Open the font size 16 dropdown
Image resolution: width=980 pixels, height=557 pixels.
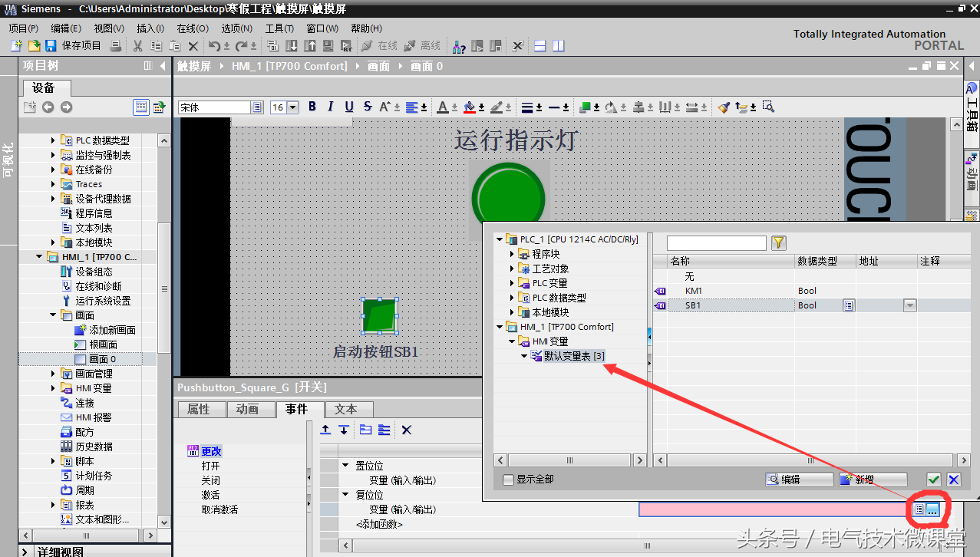click(x=292, y=107)
